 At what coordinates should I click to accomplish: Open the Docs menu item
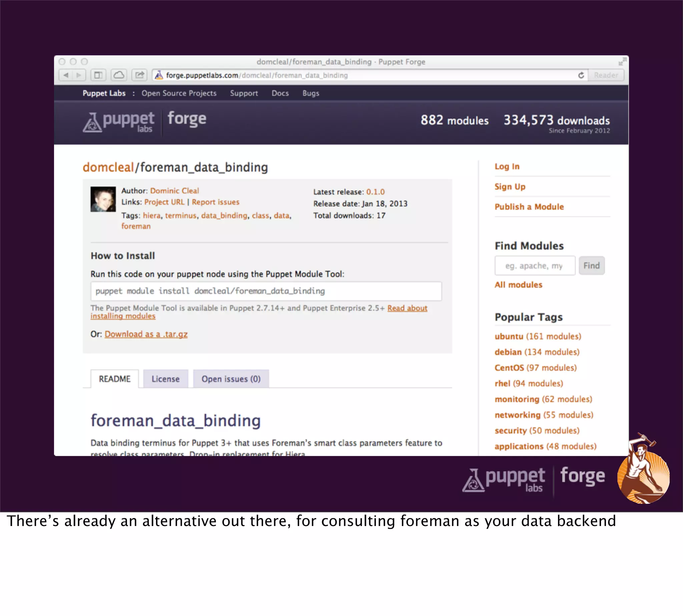point(280,93)
